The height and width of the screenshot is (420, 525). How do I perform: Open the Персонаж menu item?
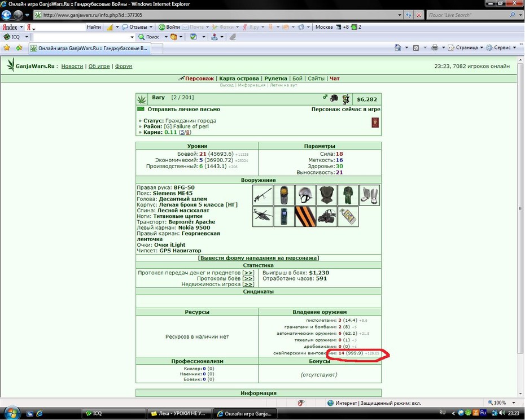[199, 78]
